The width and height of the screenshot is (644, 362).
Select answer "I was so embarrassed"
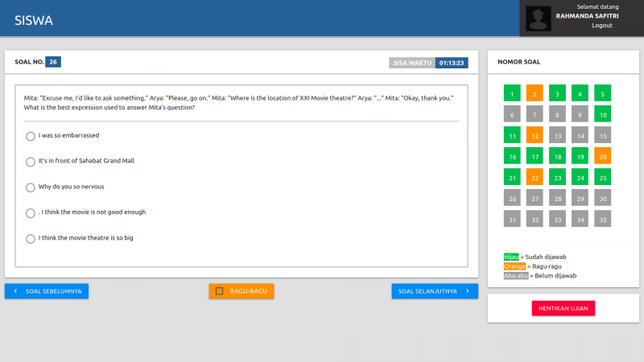click(31, 136)
